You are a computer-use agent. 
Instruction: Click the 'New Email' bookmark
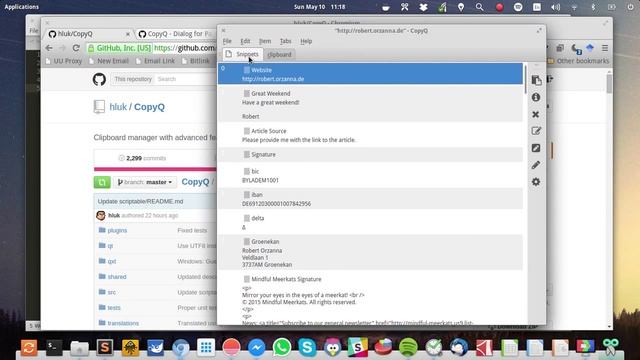pos(109,61)
